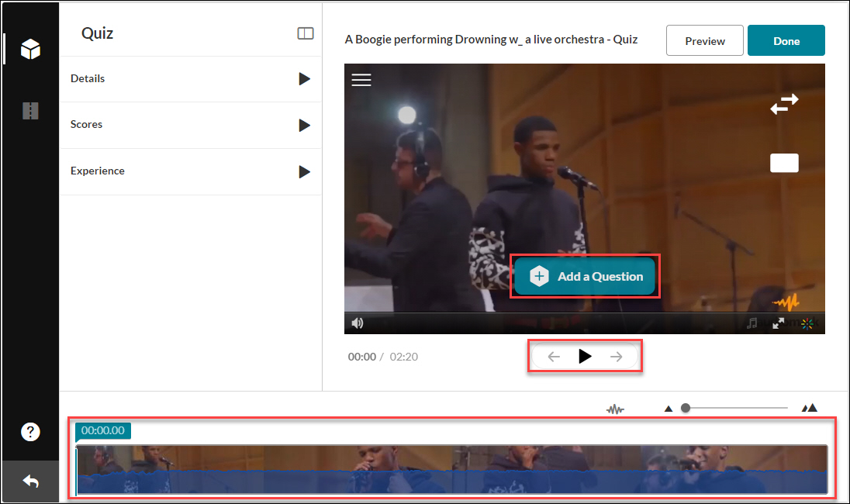850x504 pixels.
Task: Click the back arrow exit icon
Action: click(x=30, y=482)
